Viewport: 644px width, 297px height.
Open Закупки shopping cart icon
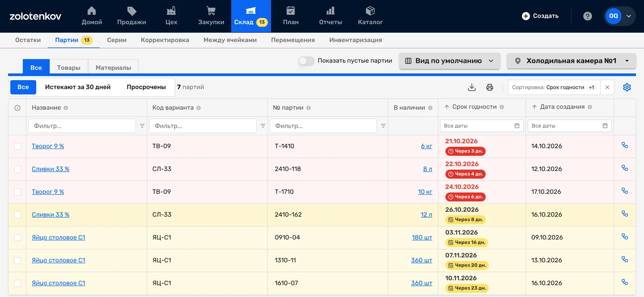pos(211,11)
